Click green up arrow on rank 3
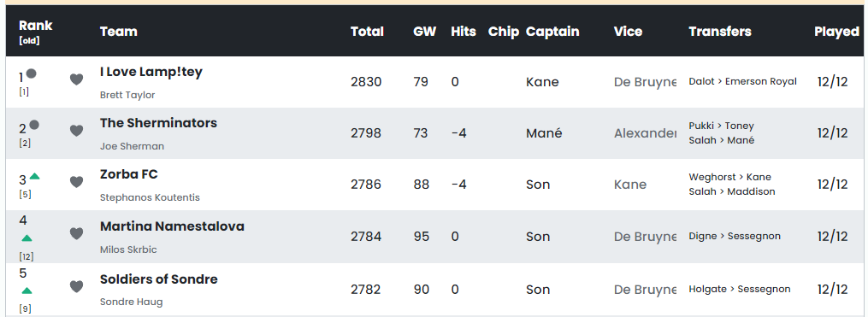This screenshot has width=868, height=317. [x=34, y=177]
